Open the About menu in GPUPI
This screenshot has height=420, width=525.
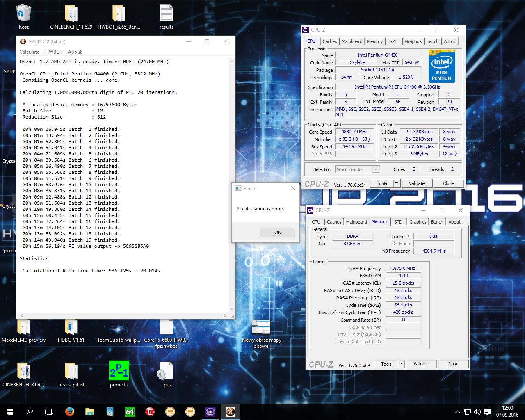[x=75, y=52]
